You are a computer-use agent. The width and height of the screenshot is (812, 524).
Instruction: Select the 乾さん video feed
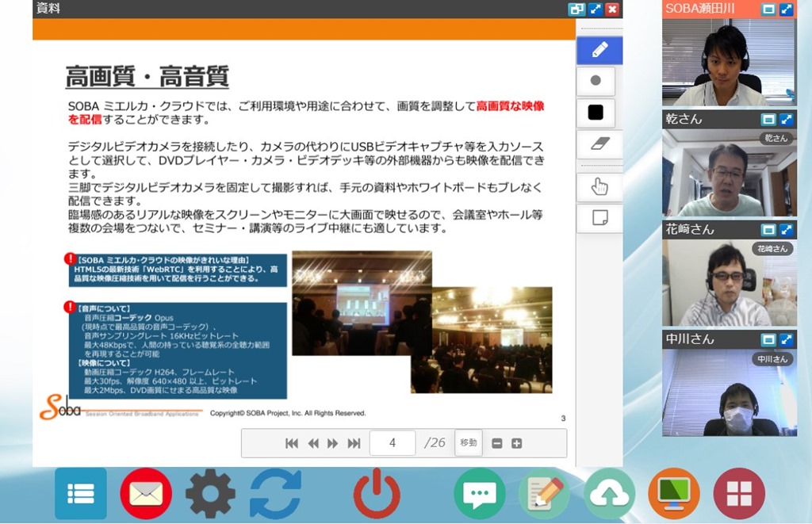tap(730, 173)
